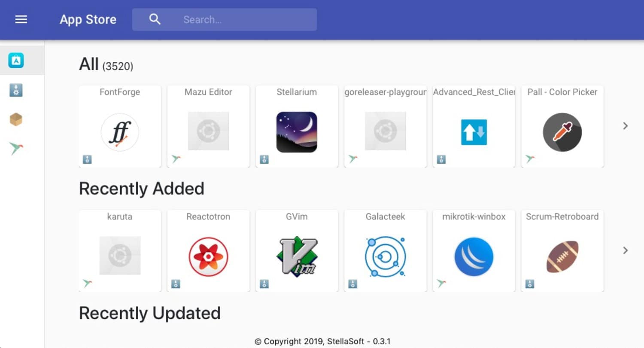Open the Reactotron red atom icon

coord(208,257)
